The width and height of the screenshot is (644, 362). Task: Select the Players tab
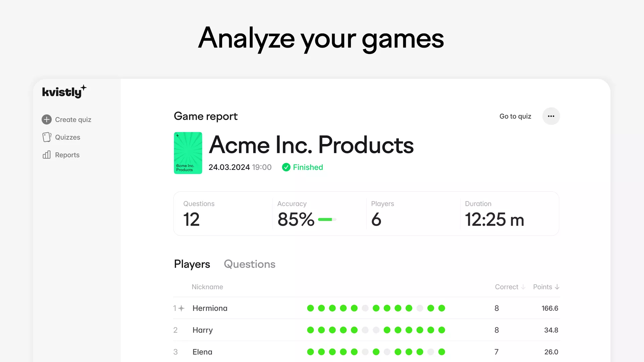coord(192,264)
